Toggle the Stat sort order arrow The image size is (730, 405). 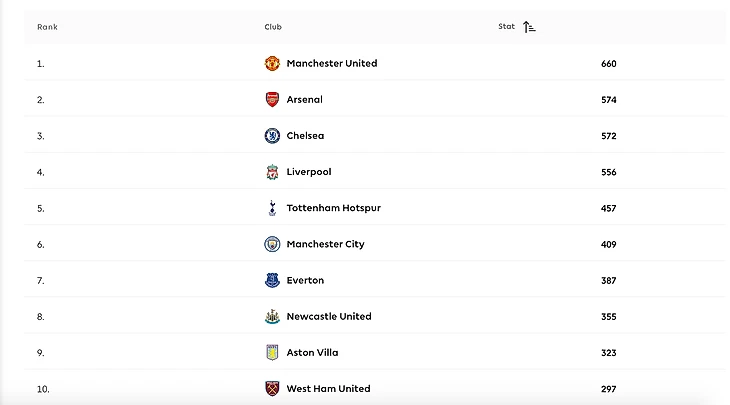(x=529, y=27)
